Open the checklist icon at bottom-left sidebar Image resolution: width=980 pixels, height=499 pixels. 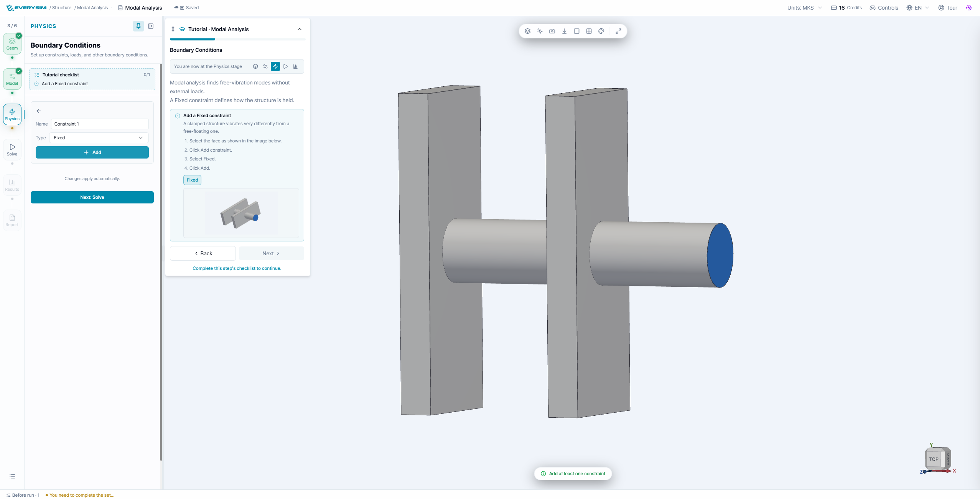pos(12,476)
